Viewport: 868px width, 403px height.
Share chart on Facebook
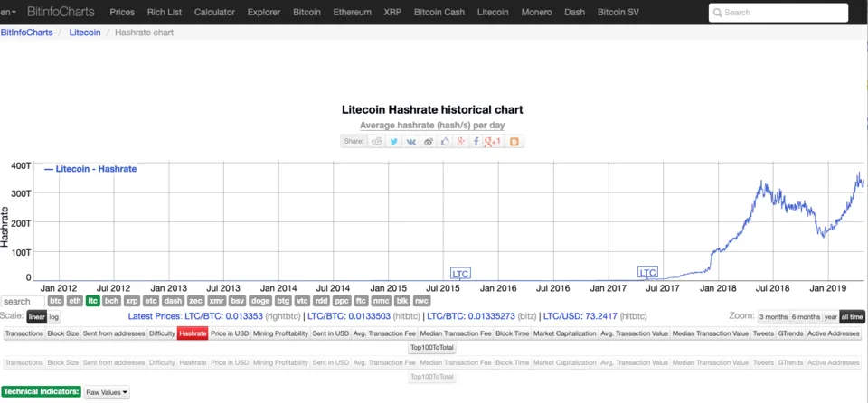point(476,141)
